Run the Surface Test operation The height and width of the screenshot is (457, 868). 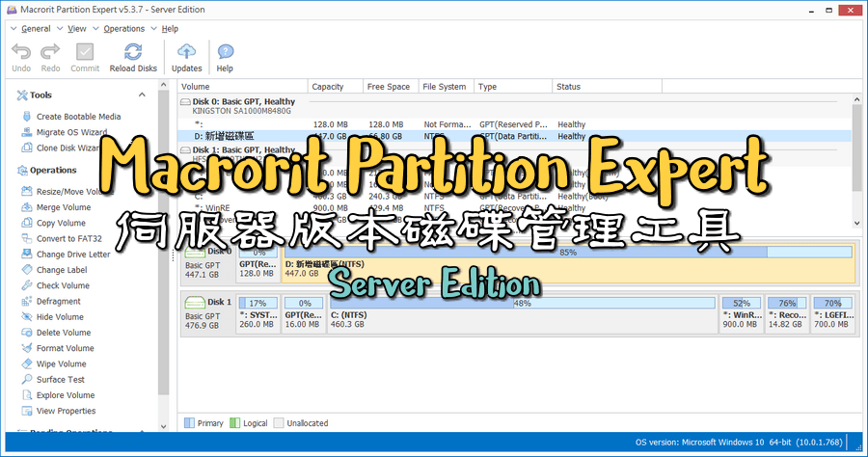(53, 380)
